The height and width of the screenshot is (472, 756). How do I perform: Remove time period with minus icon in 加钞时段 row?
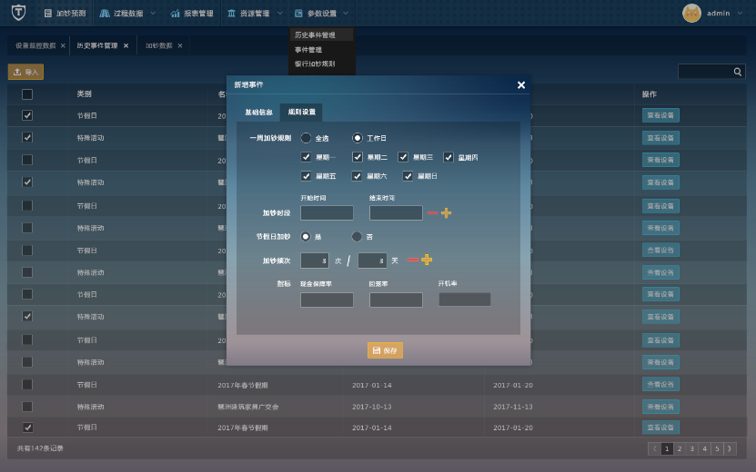(x=433, y=213)
